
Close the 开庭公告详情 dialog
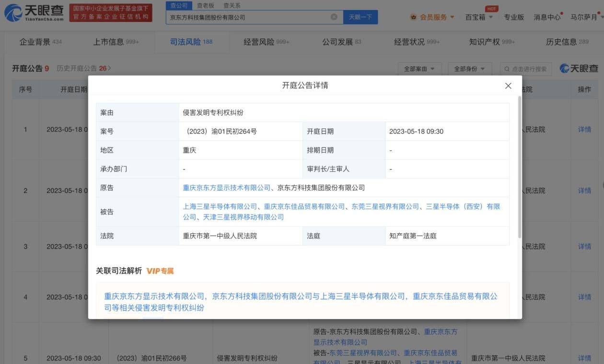pyautogui.click(x=508, y=86)
